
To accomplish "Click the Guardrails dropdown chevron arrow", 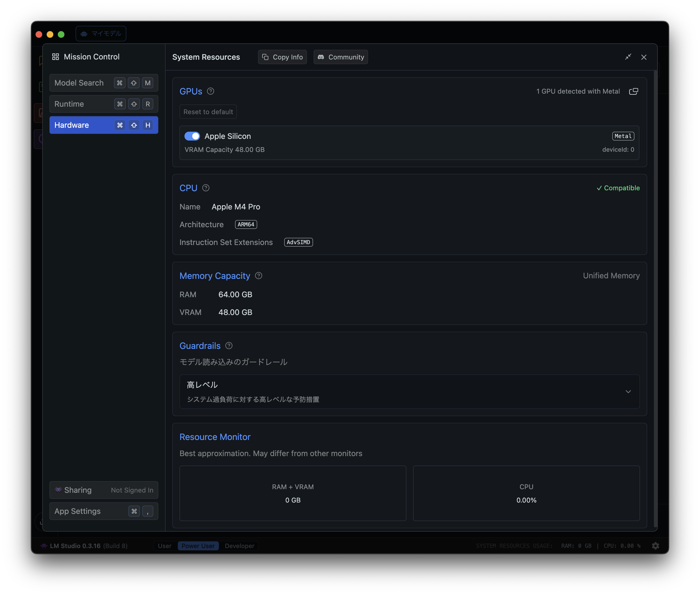I will tap(628, 392).
